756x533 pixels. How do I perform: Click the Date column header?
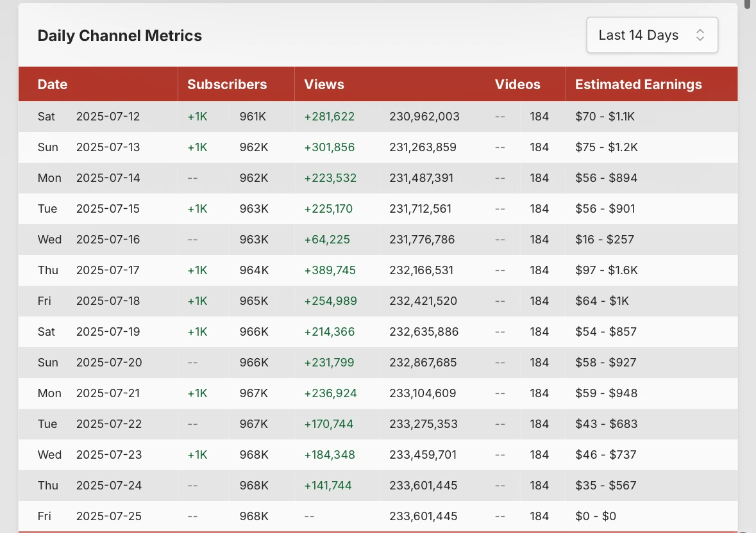pyautogui.click(x=53, y=85)
